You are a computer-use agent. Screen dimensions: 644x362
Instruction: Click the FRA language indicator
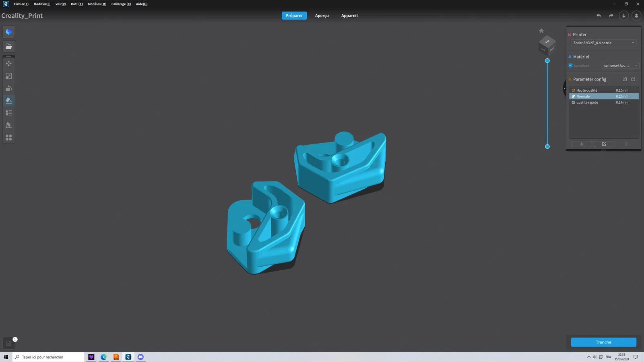point(608,357)
